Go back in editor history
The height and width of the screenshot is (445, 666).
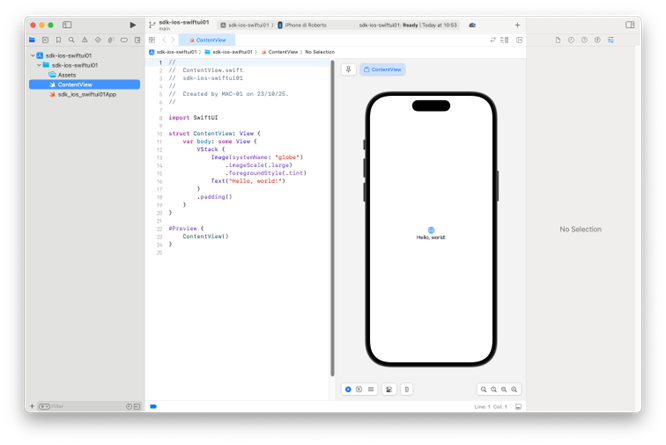coord(164,40)
